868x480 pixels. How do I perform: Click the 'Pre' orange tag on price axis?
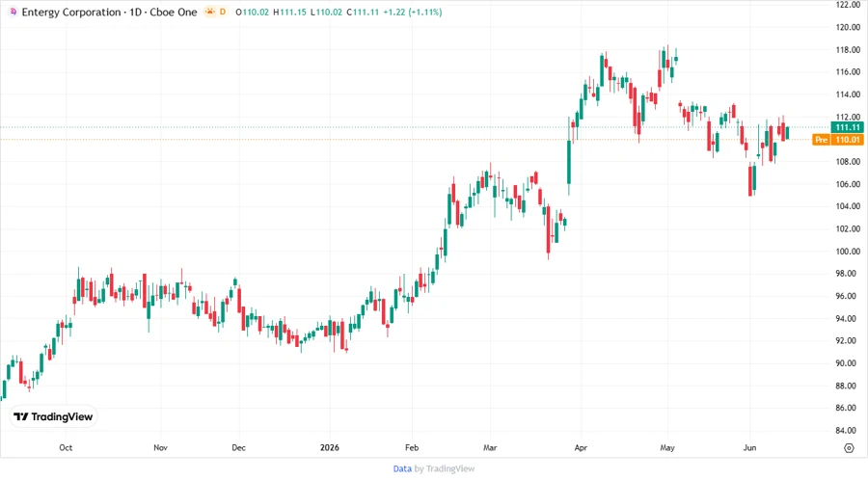pyautogui.click(x=822, y=140)
